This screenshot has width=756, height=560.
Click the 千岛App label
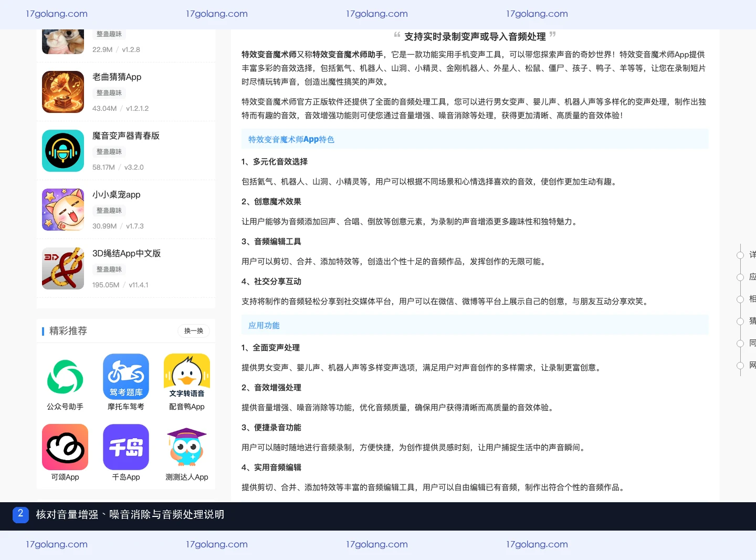click(x=126, y=477)
